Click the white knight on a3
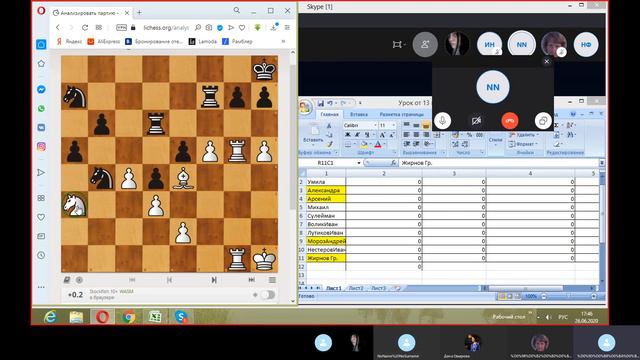 coord(75,204)
